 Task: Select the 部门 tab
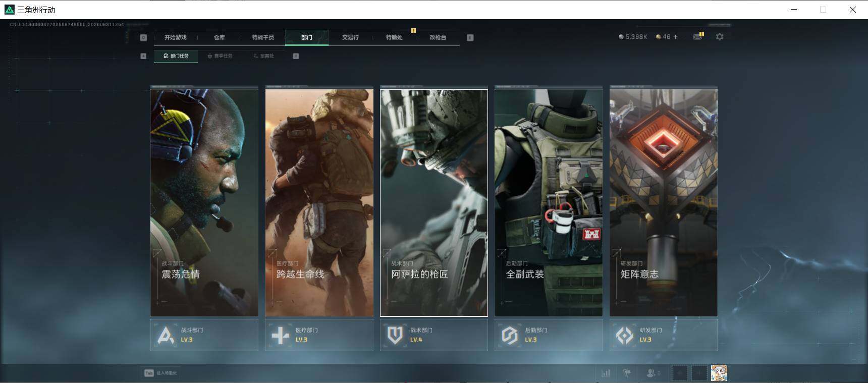(307, 37)
